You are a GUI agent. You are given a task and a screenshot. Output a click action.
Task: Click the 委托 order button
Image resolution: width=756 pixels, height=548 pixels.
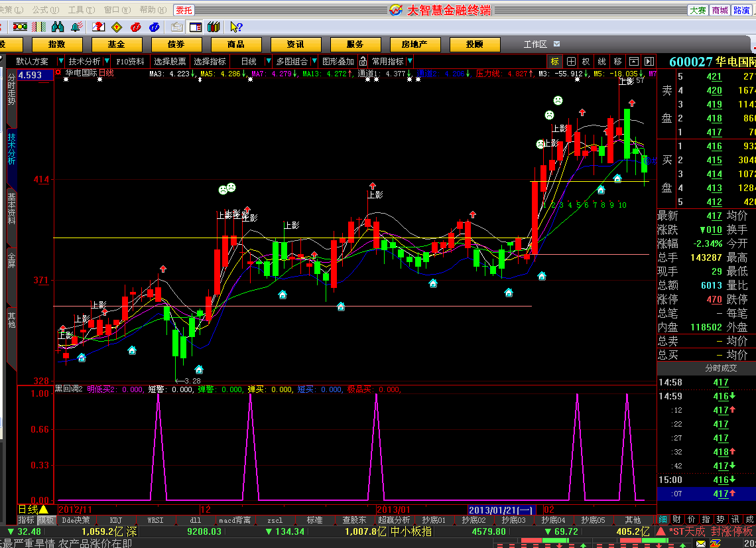pyautogui.click(x=184, y=10)
